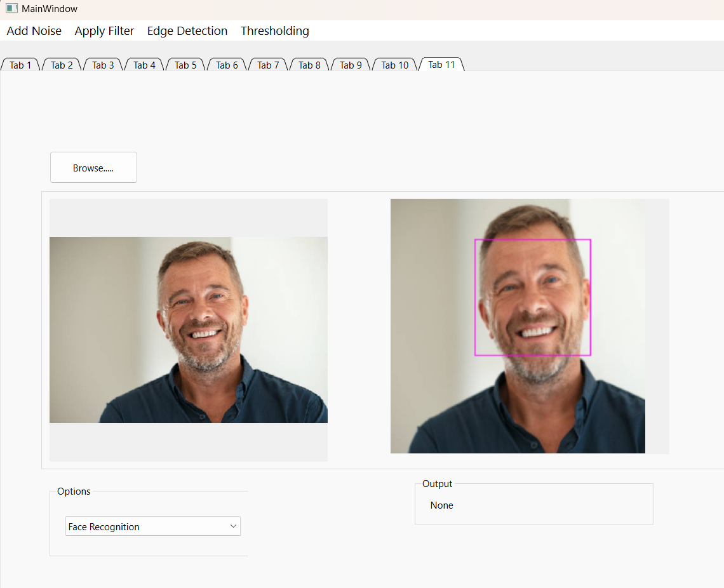Switch to Tab 7

pyautogui.click(x=267, y=65)
